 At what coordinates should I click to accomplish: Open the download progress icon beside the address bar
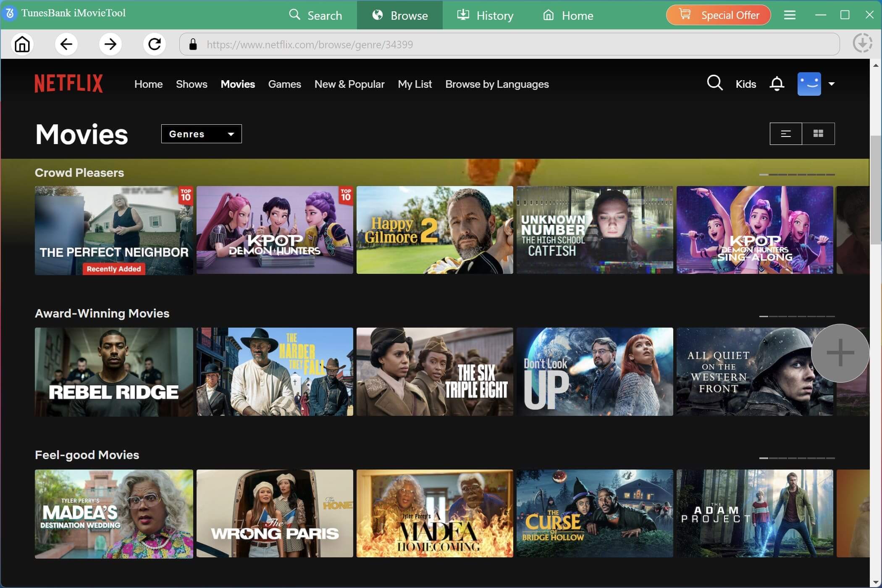point(862,43)
